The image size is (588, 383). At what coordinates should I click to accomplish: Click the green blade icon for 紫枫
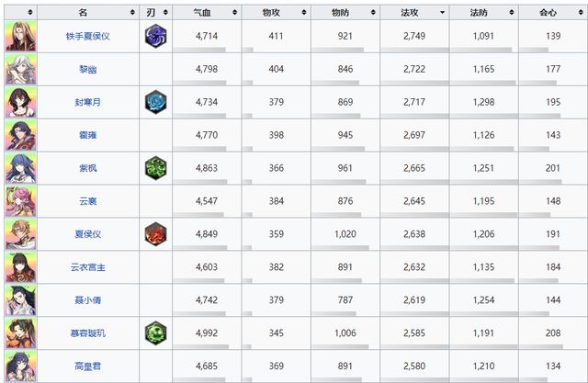pos(156,168)
